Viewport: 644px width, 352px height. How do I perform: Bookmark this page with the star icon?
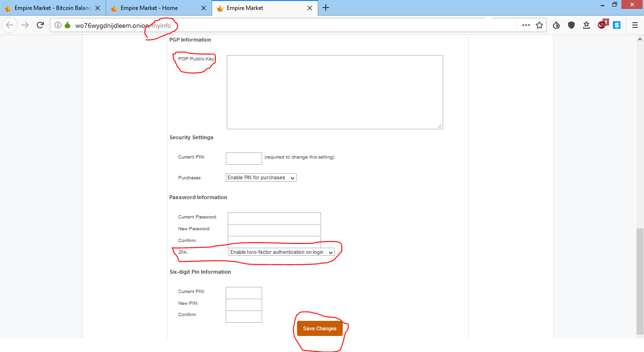(x=539, y=25)
